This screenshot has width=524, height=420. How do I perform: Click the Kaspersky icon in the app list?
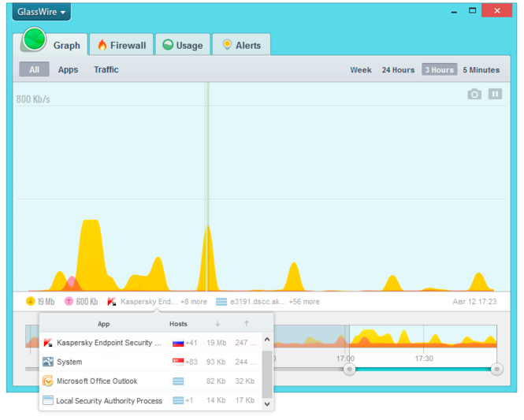[48, 343]
